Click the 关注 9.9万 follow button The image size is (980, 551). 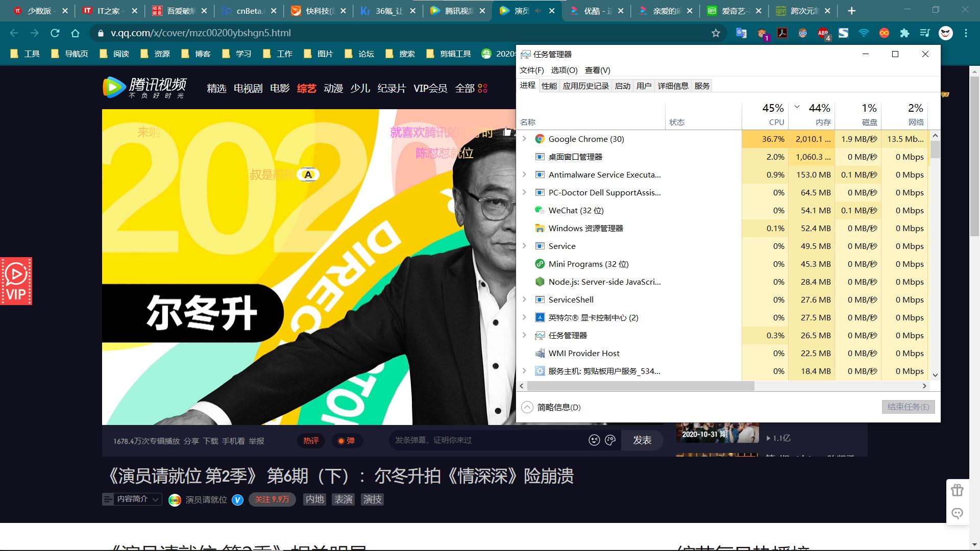tap(272, 499)
